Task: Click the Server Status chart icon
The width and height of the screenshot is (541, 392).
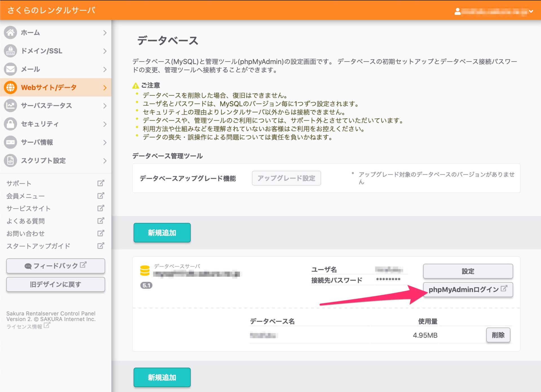Action: click(x=10, y=106)
